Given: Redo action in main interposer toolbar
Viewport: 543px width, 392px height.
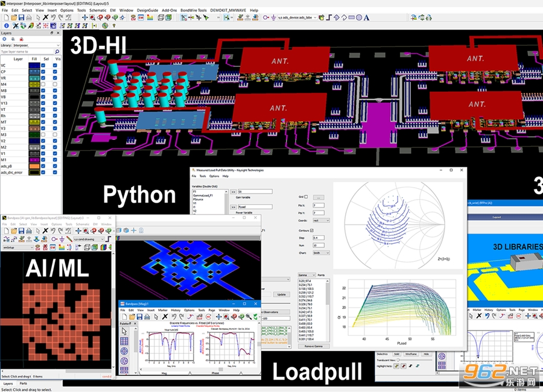Looking at the screenshot, I should pyautogui.click(x=60, y=17).
